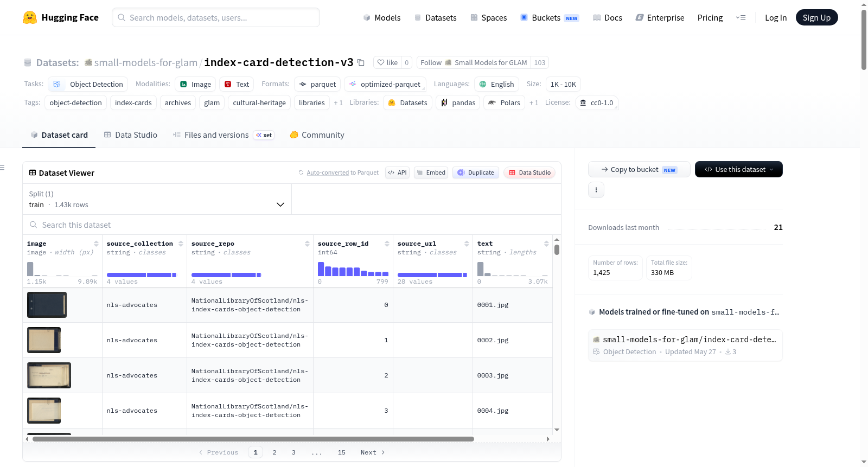This screenshot has height=467, width=868.
Task: Sort the source_url column
Action: tap(467, 244)
